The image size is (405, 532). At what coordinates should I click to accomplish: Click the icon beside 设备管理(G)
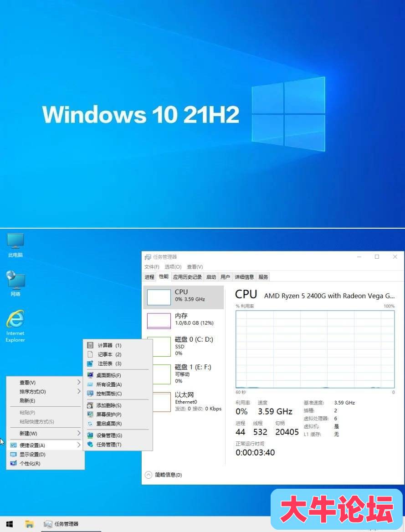pos(90,435)
